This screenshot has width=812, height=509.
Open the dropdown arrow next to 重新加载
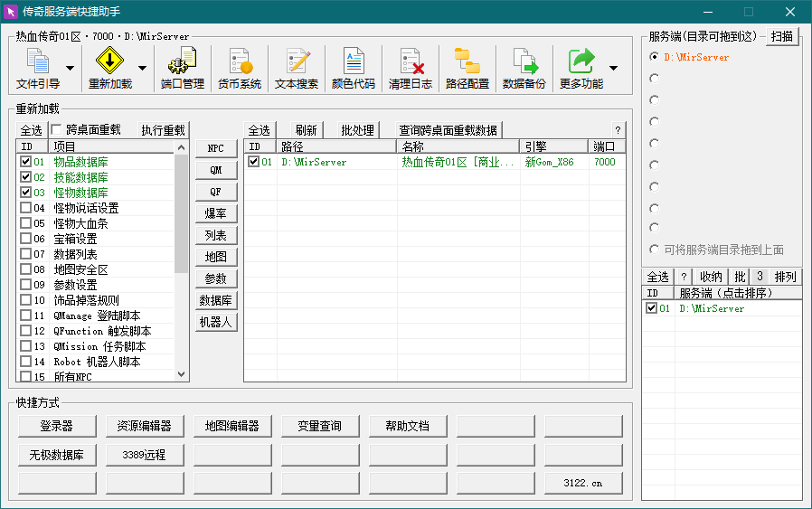coord(142,69)
